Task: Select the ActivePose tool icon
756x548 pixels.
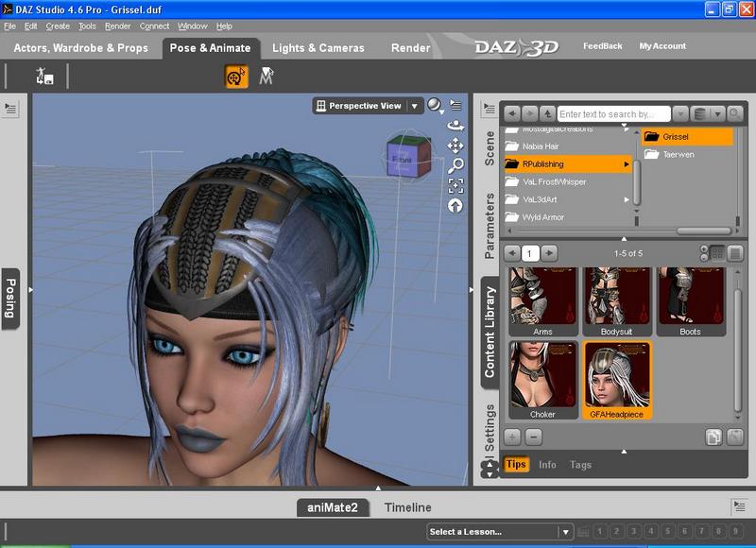Action: point(266,77)
